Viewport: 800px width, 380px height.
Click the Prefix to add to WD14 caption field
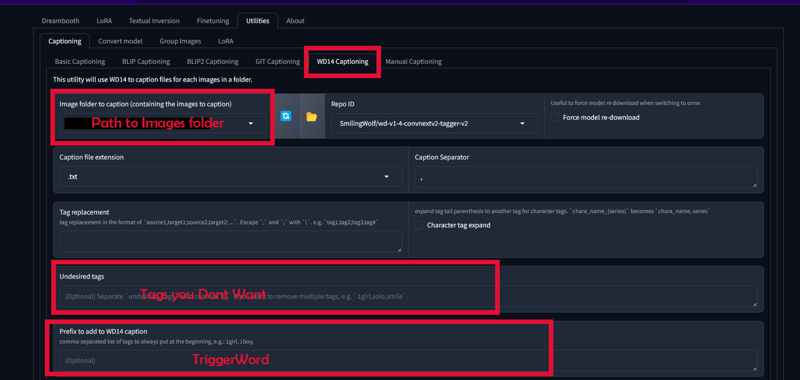tap(408, 360)
